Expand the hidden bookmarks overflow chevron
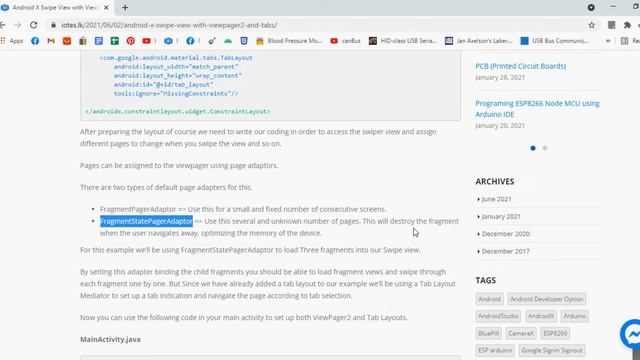 click(x=608, y=41)
